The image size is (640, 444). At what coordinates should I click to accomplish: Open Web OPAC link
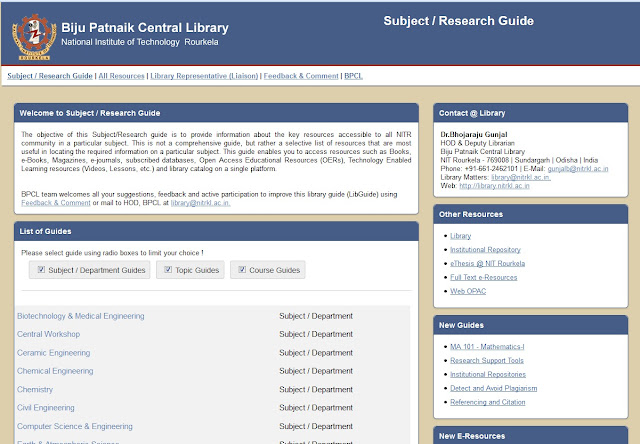pos(468,291)
